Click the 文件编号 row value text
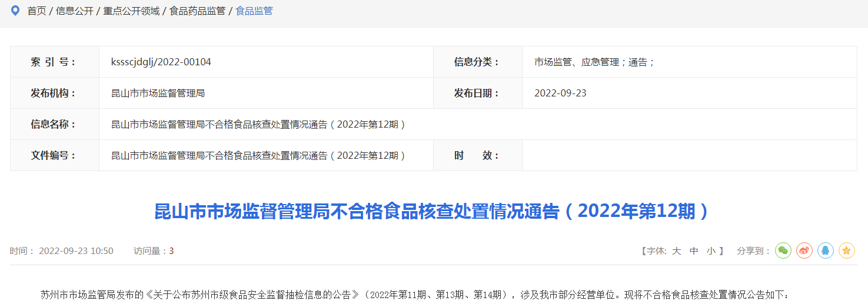Screen dimensions: 868x304 tap(258, 155)
